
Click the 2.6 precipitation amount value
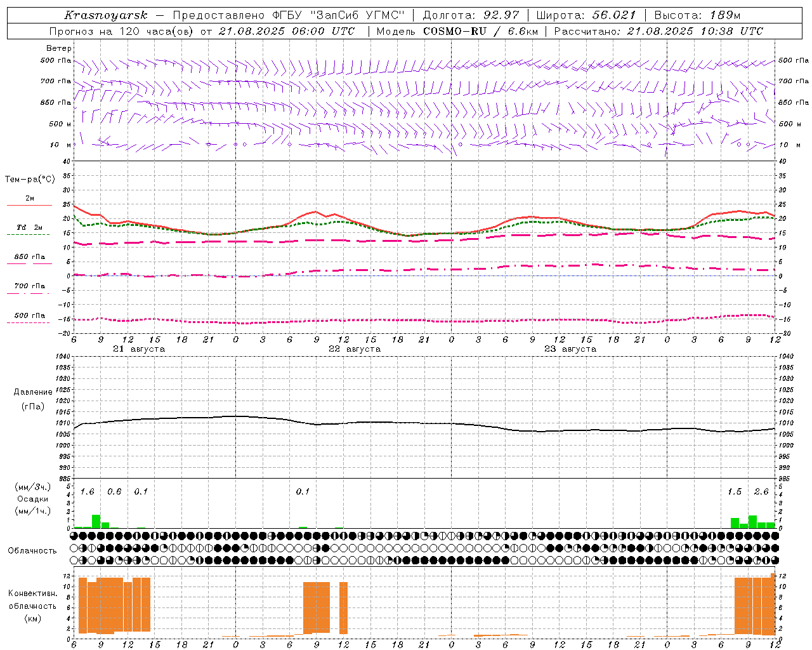[x=761, y=492]
